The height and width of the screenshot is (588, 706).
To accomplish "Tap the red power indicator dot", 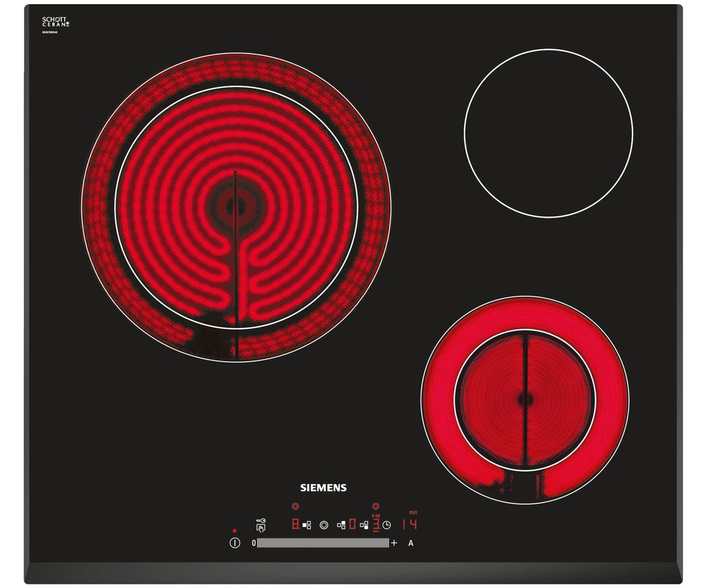I will pos(235,531).
